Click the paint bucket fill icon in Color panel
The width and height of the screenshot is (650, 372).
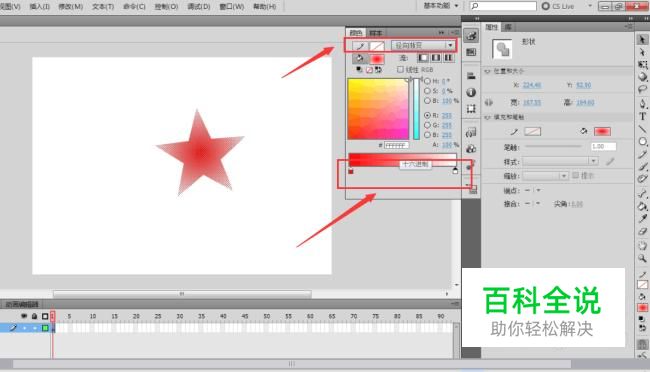[359, 58]
